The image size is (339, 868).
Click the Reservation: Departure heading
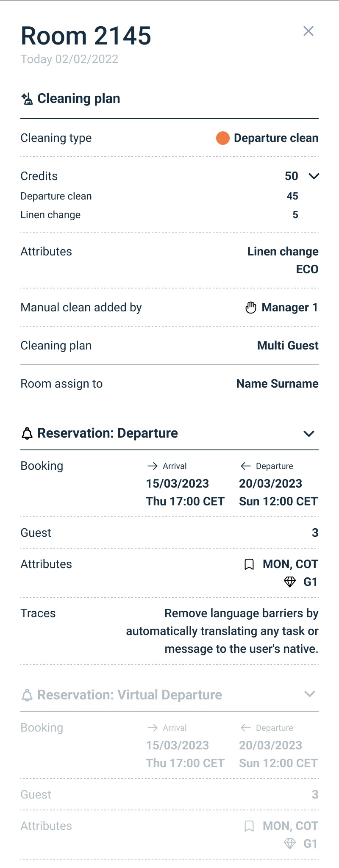coord(108,433)
